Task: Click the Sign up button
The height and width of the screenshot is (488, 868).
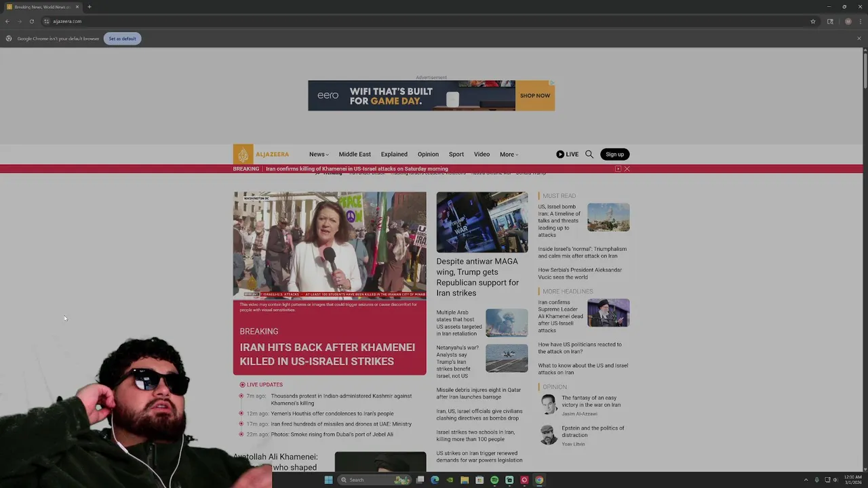Action: tap(614, 155)
